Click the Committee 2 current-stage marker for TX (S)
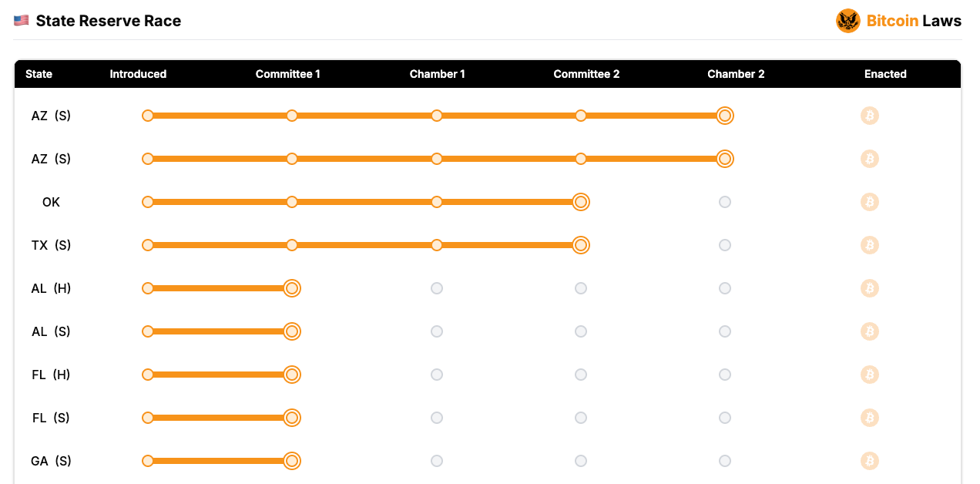 pos(581,245)
